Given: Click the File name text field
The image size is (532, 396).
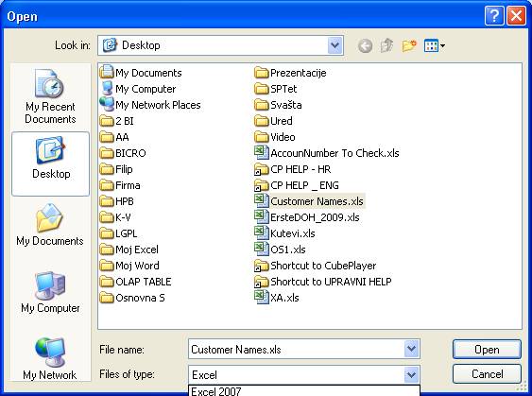Looking at the screenshot, I should pos(296,349).
